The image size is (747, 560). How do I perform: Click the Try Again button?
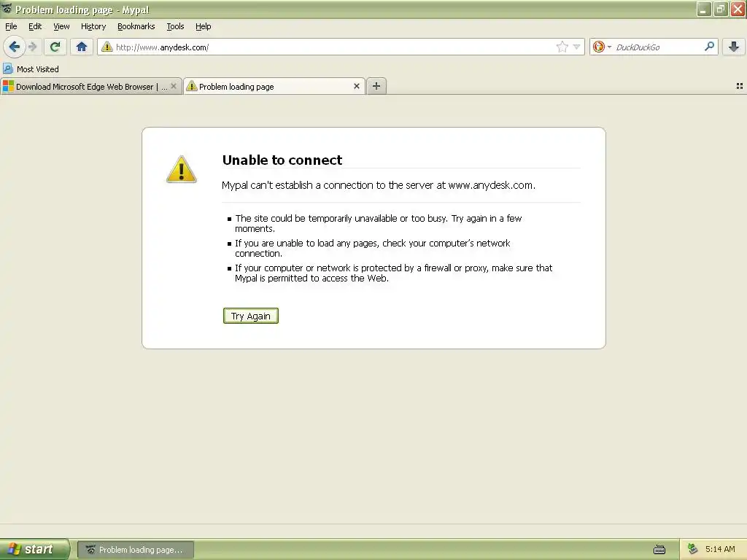[x=251, y=316]
